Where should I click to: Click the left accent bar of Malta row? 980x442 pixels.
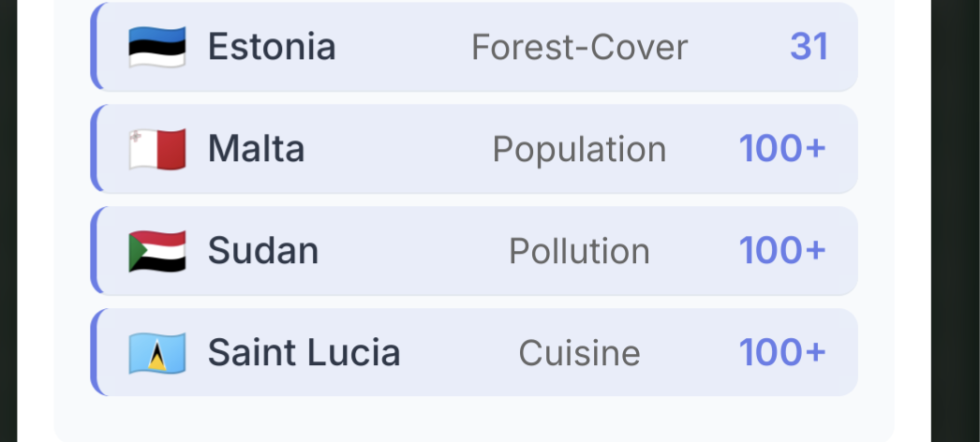pyautogui.click(x=94, y=149)
